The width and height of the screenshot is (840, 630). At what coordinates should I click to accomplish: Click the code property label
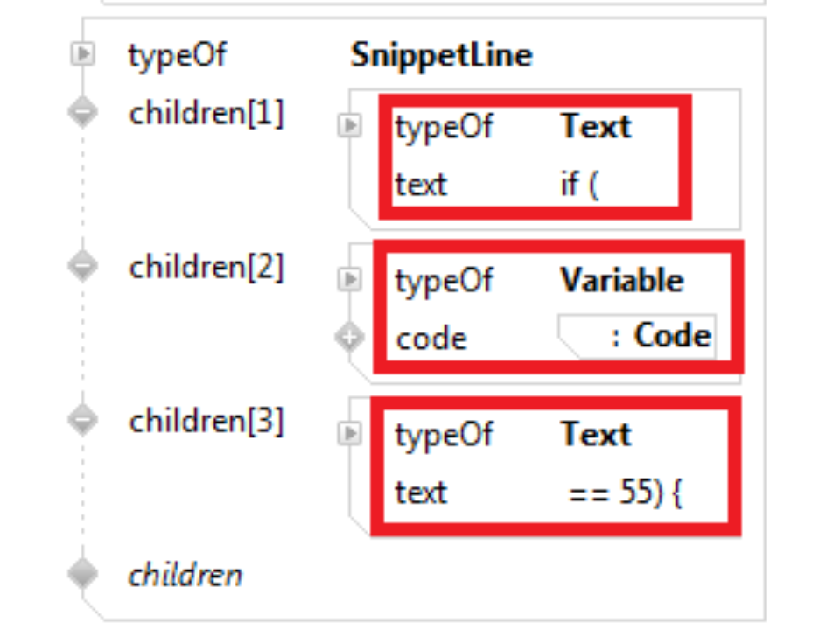[431, 339]
